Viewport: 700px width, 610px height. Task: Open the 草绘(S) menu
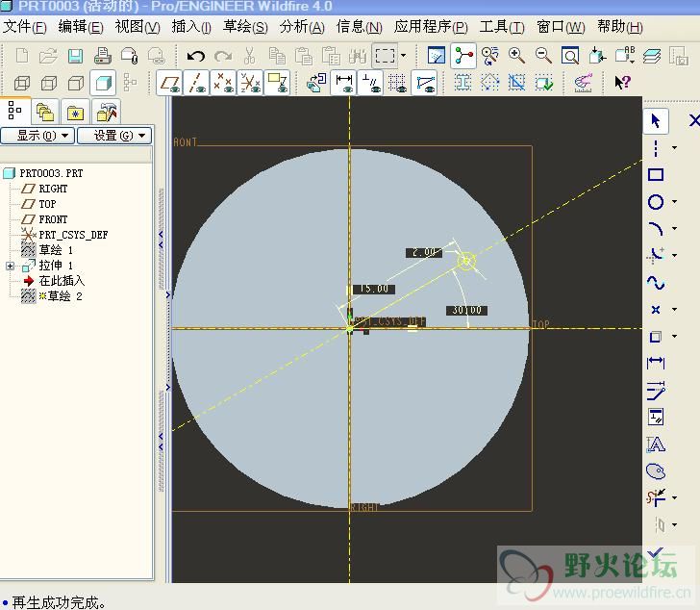245,27
